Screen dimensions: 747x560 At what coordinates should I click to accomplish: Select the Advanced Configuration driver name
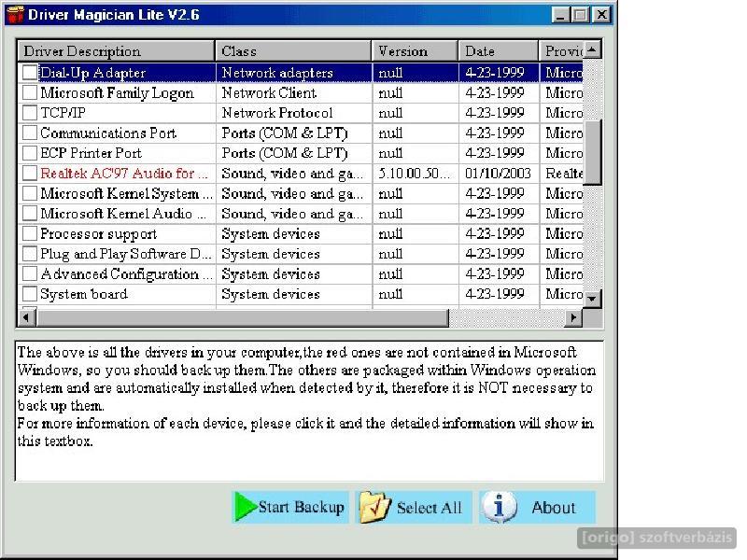126,274
